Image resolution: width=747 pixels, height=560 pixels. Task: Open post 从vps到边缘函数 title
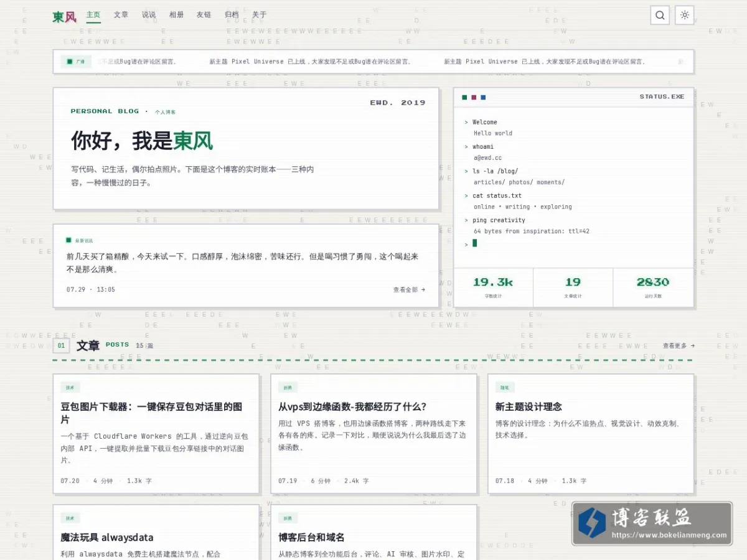(352, 406)
